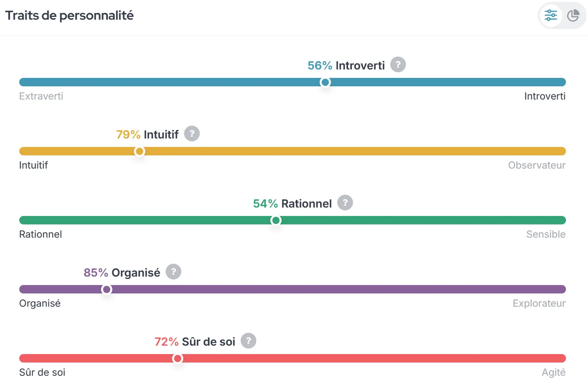Screen dimensions: 588x389
Task: Click the 85% Organisé heading
Action: pos(122,273)
